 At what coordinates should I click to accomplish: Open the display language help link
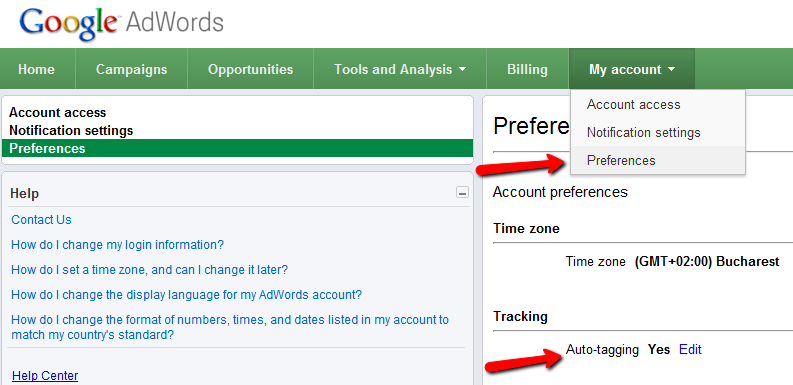tap(187, 294)
